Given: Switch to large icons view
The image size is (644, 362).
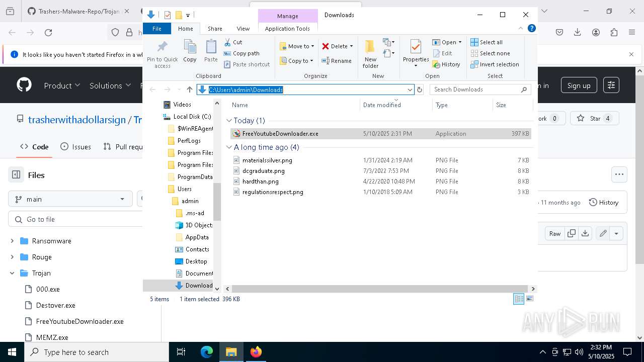Looking at the screenshot, I should pyautogui.click(x=529, y=299).
